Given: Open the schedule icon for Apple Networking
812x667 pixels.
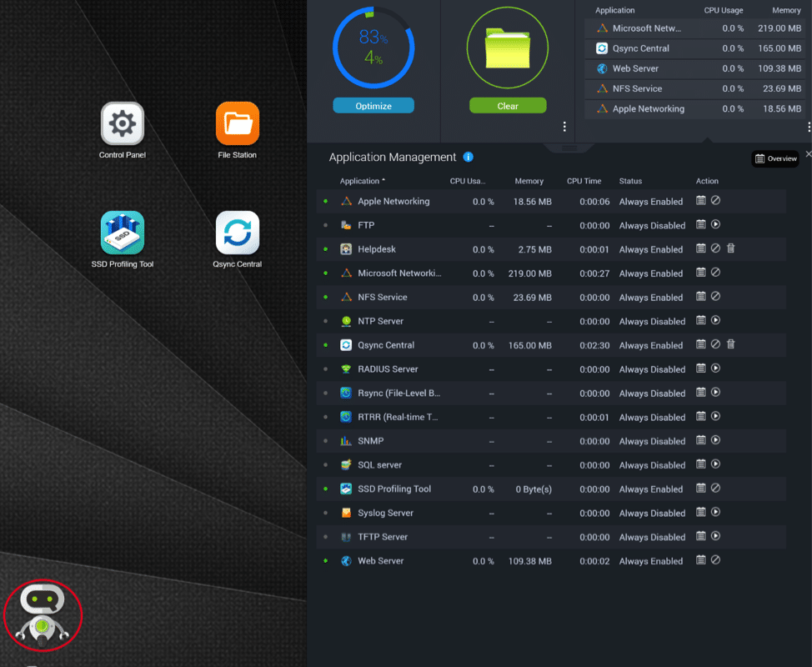Looking at the screenshot, I should (x=700, y=200).
